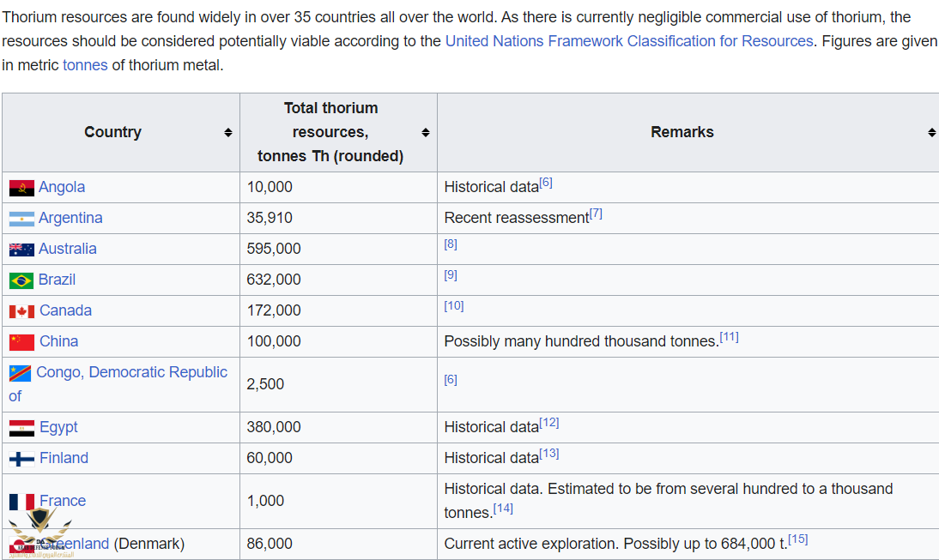Open the France country link
This screenshot has height=560, width=939.
63,501
